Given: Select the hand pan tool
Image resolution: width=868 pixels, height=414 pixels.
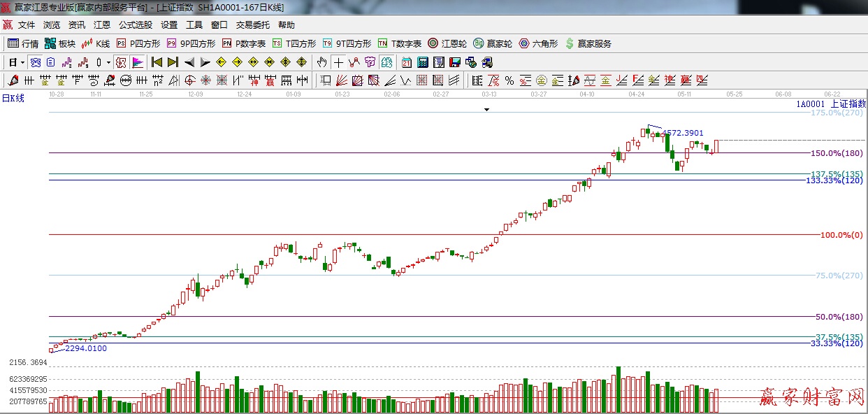Looking at the screenshot, I should (321, 62).
